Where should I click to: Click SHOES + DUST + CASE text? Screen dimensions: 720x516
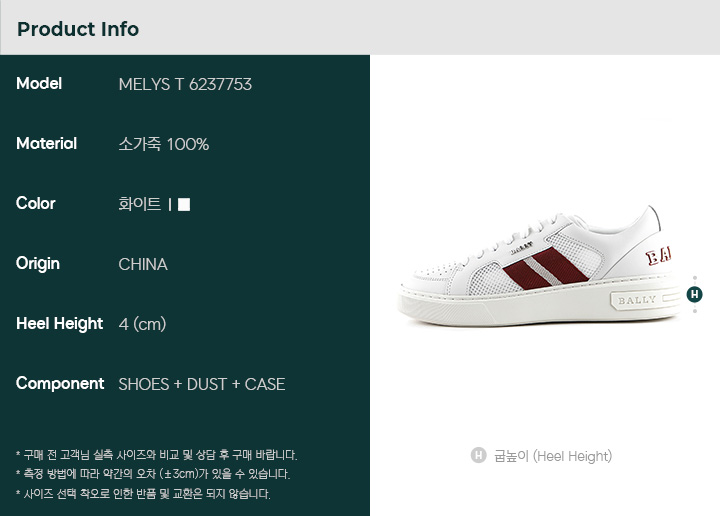tap(202, 384)
